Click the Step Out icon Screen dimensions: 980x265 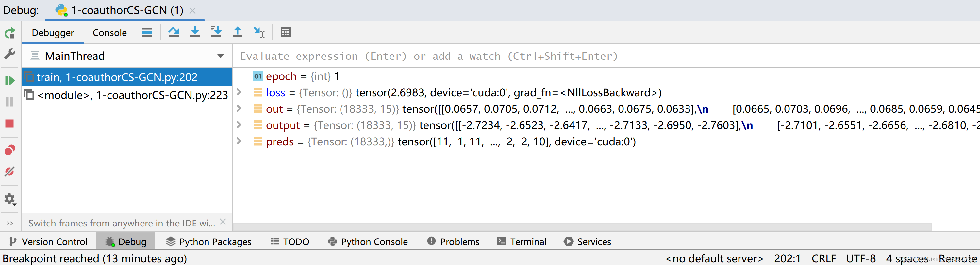[237, 32]
